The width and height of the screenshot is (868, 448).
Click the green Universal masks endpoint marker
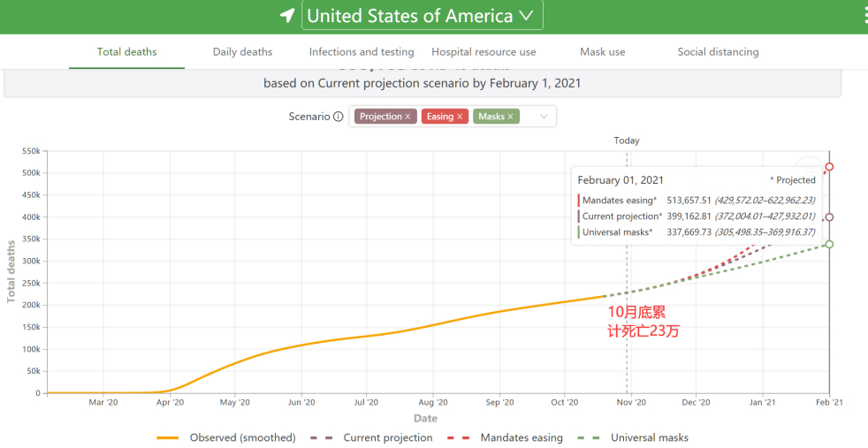click(x=829, y=244)
